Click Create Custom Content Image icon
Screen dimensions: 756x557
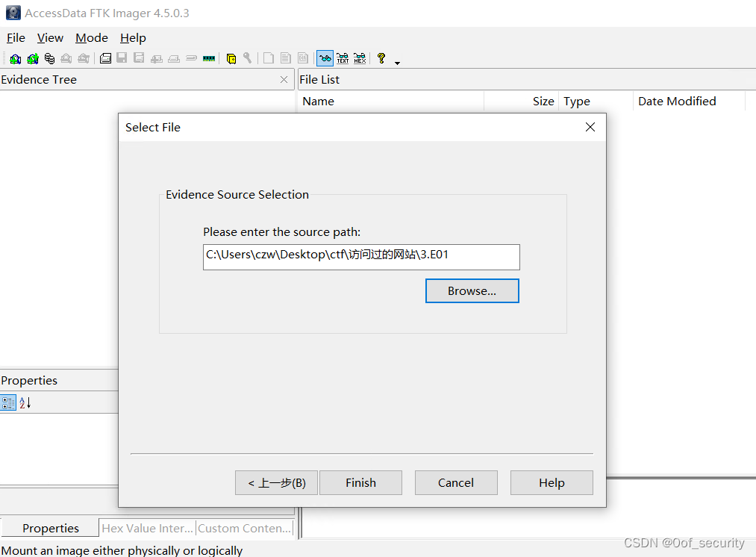(174, 59)
